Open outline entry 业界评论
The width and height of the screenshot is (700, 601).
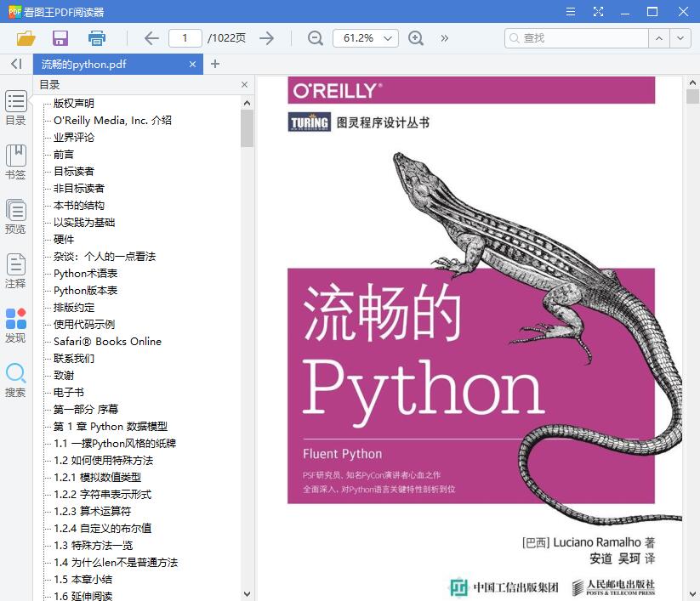74,138
